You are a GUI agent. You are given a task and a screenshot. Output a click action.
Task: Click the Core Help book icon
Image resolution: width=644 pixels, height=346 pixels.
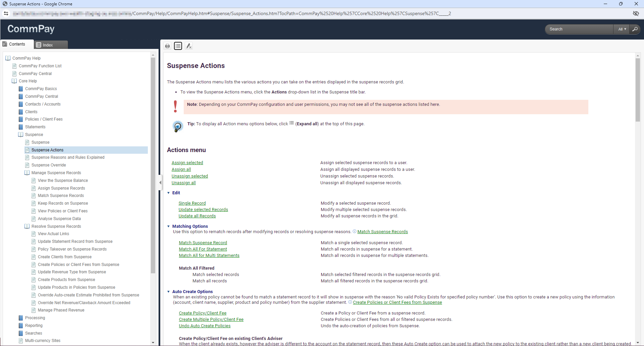coord(14,81)
